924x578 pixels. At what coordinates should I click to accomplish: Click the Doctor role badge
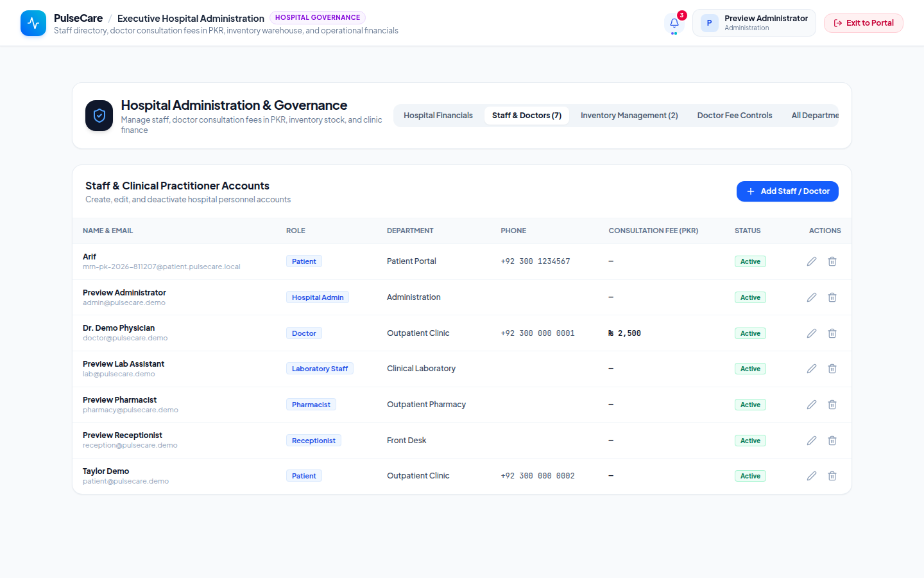304,333
